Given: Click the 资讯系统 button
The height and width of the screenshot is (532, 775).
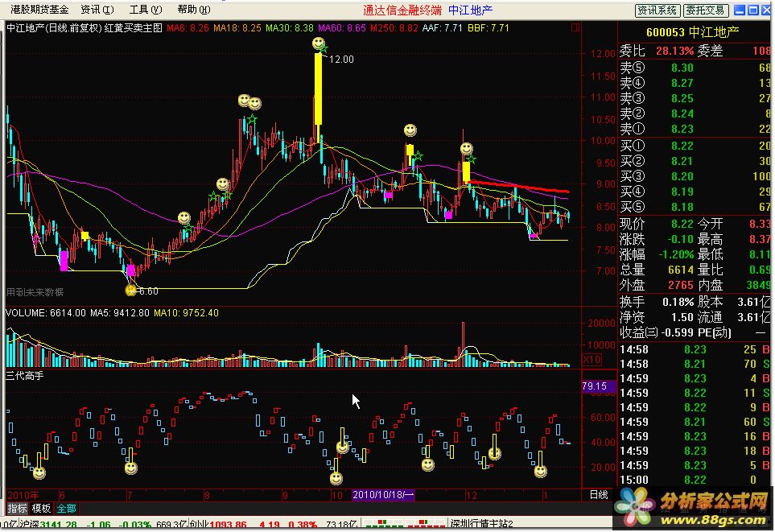Looking at the screenshot, I should pyautogui.click(x=657, y=10).
